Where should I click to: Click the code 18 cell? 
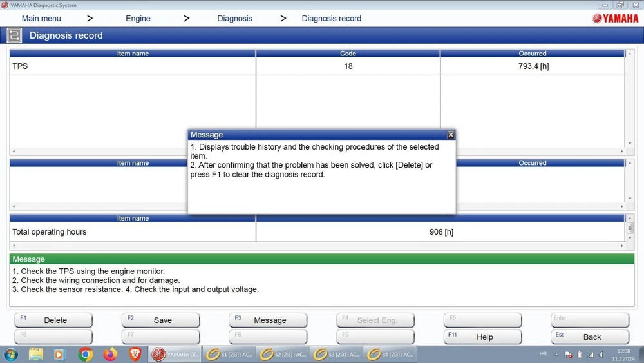pyautogui.click(x=348, y=66)
